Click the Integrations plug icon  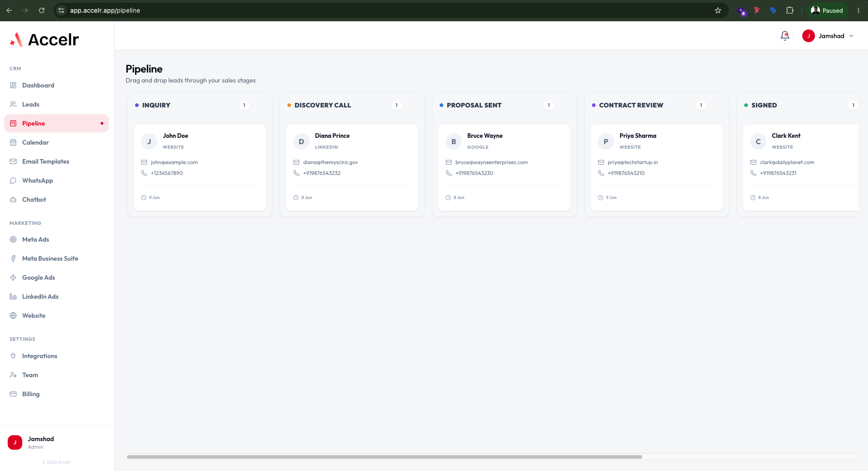click(13, 356)
